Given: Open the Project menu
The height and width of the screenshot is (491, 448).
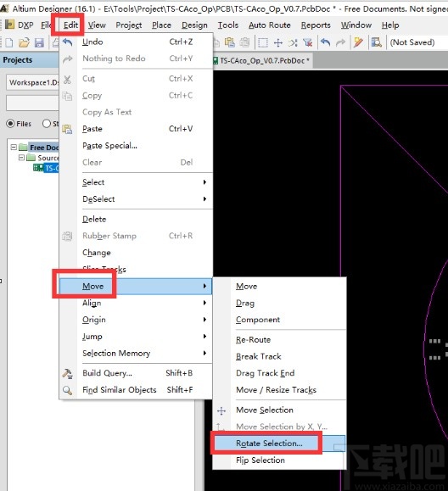Looking at the screenshot, I should 129,25.
